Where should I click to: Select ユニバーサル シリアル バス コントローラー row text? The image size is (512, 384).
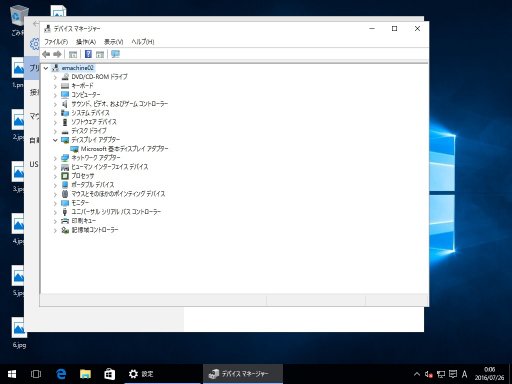[x=116, y=212]
